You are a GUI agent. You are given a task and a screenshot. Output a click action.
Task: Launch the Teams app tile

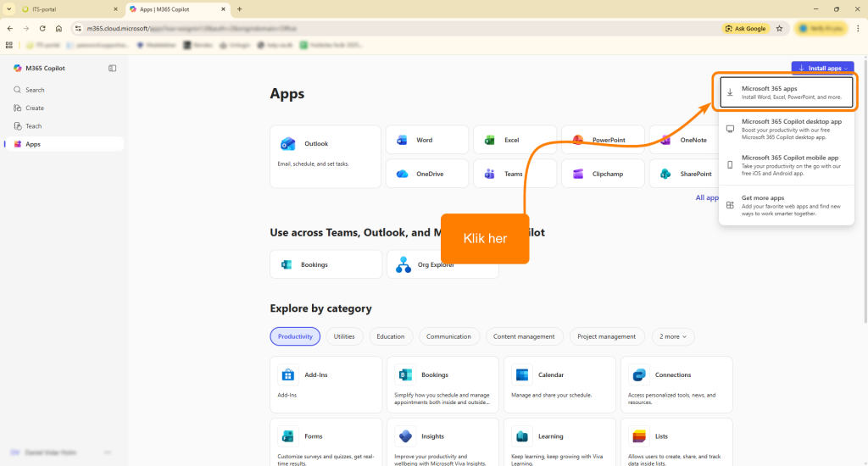(x=514, y=174)
